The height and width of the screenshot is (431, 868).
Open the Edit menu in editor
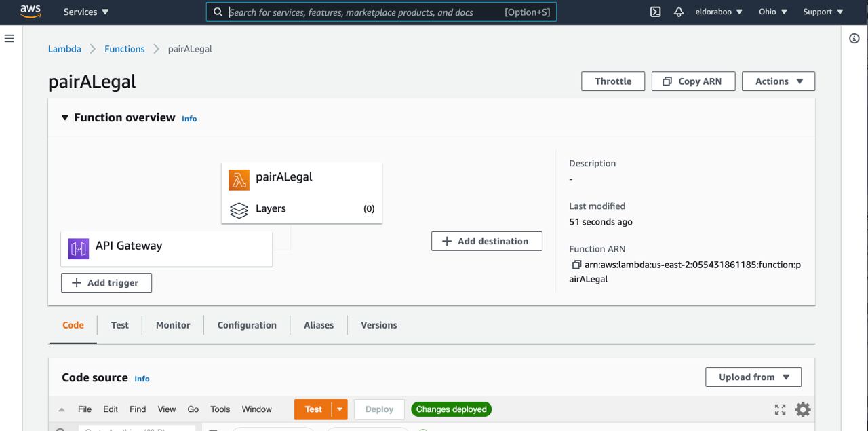pos(111,409)
